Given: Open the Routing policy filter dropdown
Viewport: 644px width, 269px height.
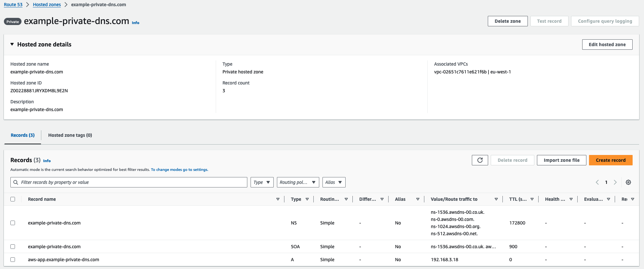Looking at the screenshot, I should pos(297,182).
